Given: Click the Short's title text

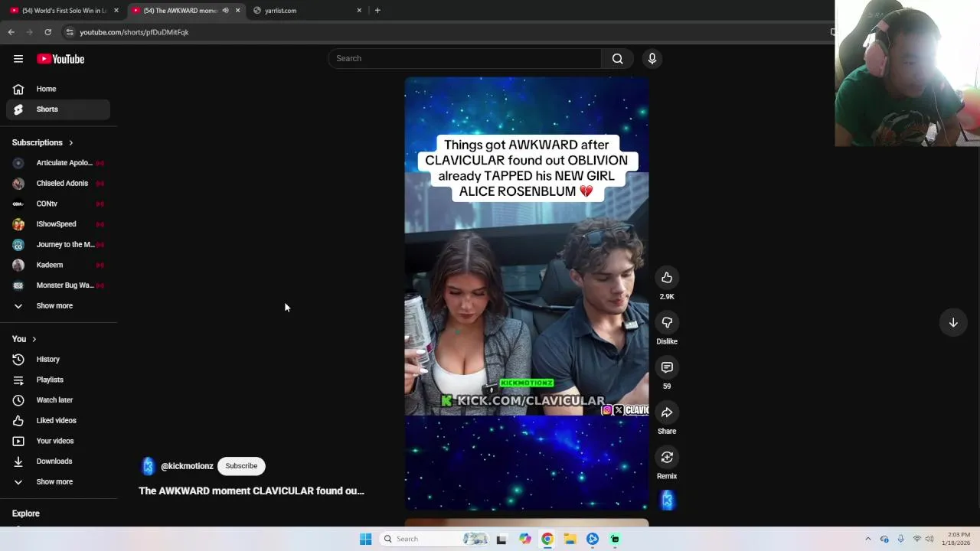Looking at the screenshot, I should tap(251, 491).
